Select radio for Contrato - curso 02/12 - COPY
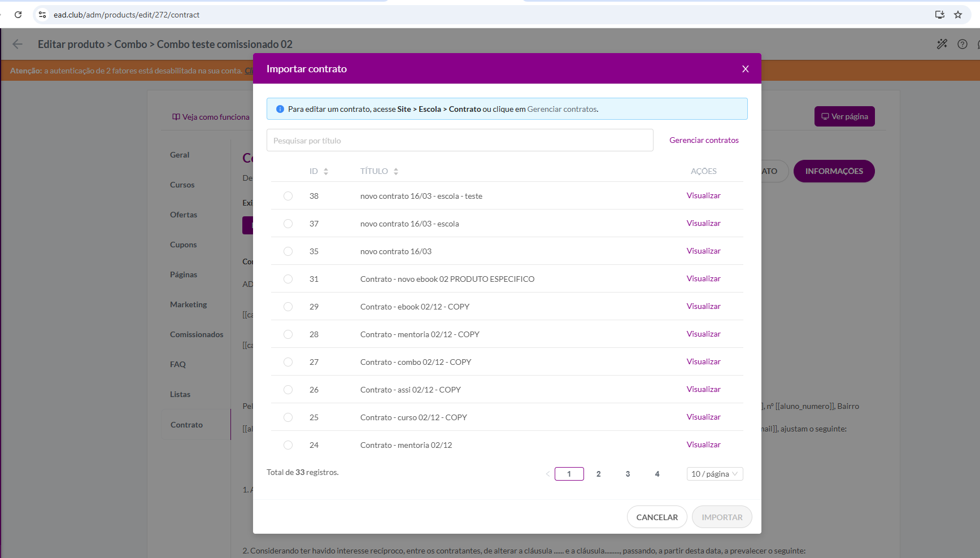Image resolution: width=980 pixels, height=558 pixels. [x=288, y=417]
